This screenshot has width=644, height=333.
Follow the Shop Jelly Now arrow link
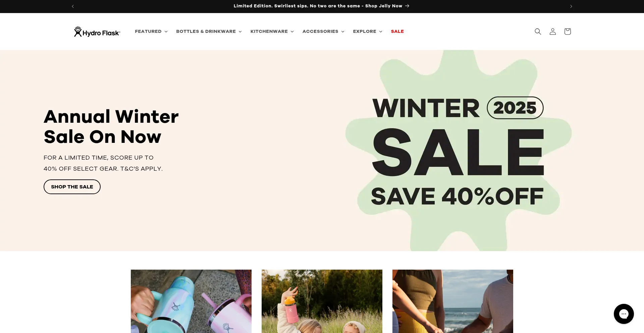point(321,6)
